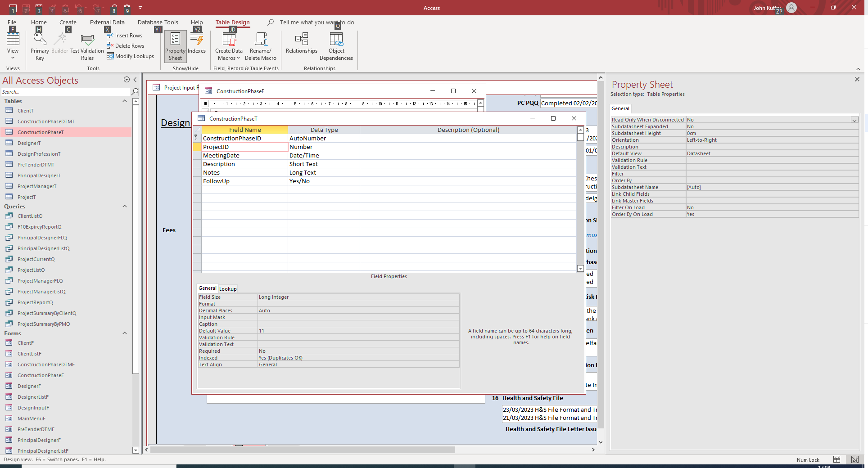
Task: Switch to Datasheet View from status bar
Action: click(x=837, y=459)
